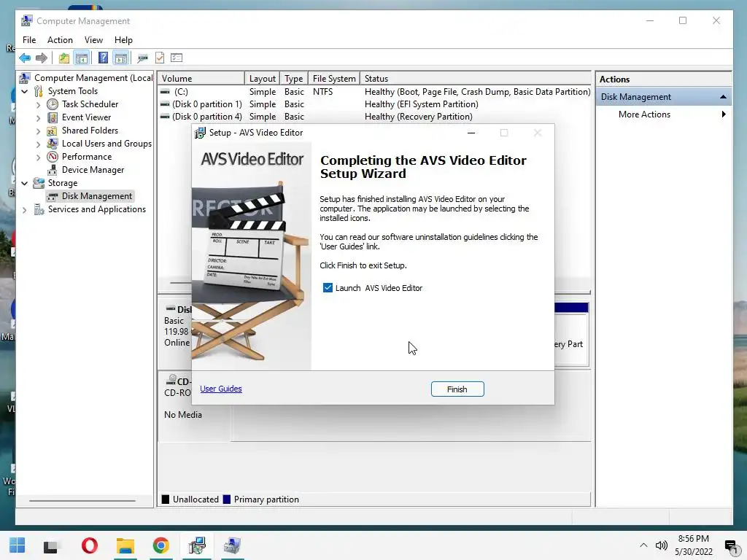Toggle the Show/Hide Console Tree icon
Image resolution: width=747 pixels, height=560 pixels.
pos(82,58)
